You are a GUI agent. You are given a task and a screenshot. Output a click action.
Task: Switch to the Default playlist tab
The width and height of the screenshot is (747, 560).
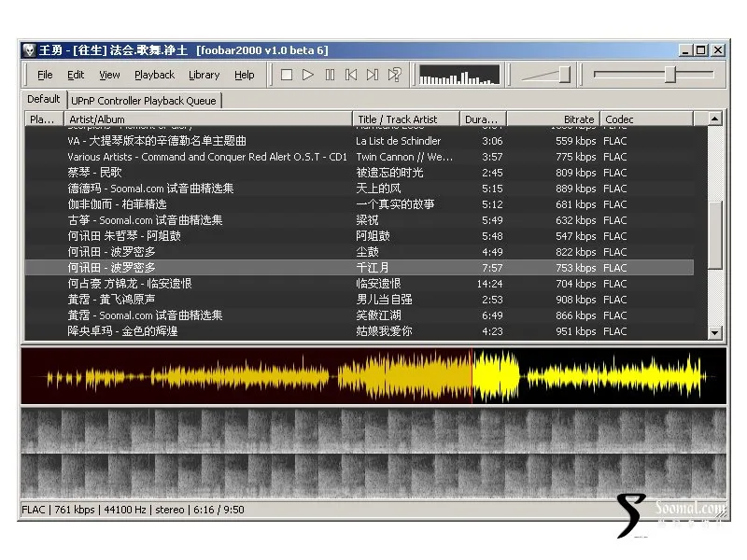[x=43, y=99]
